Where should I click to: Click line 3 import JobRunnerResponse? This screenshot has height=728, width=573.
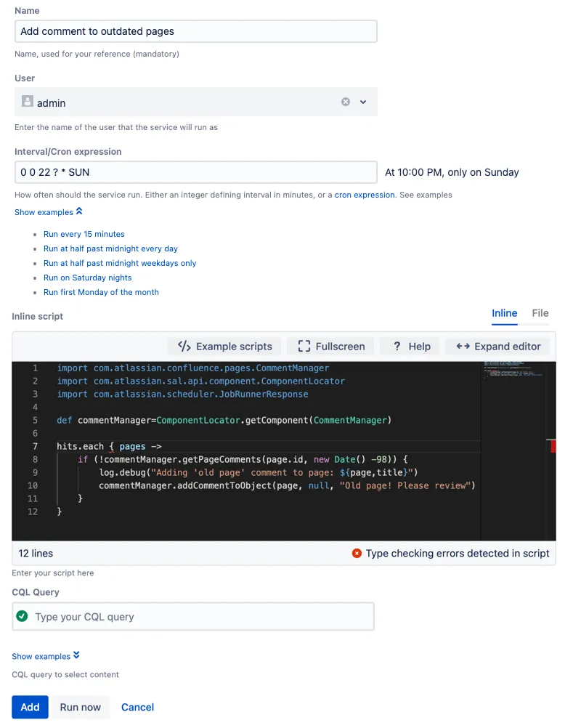pyautogui.click(x=182, y=394)
